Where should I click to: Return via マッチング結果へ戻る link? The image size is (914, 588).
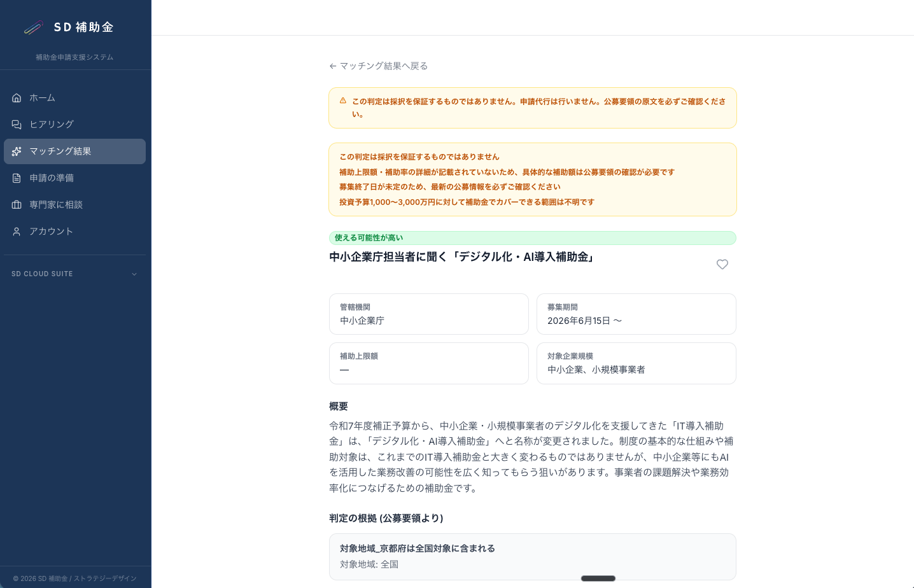click(x=379, y=66)
